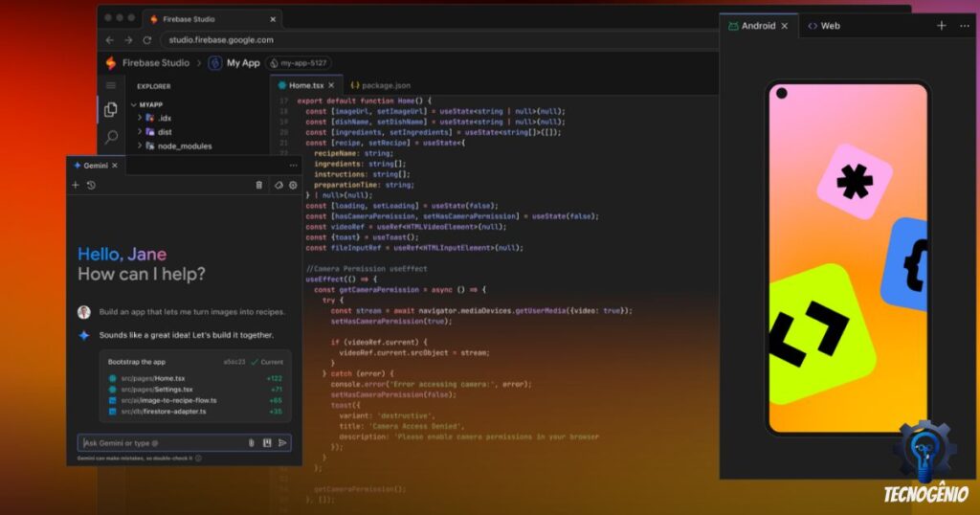Open src/db/firestore-adapter.ts in Bootstrap card

tap(163, 412)
